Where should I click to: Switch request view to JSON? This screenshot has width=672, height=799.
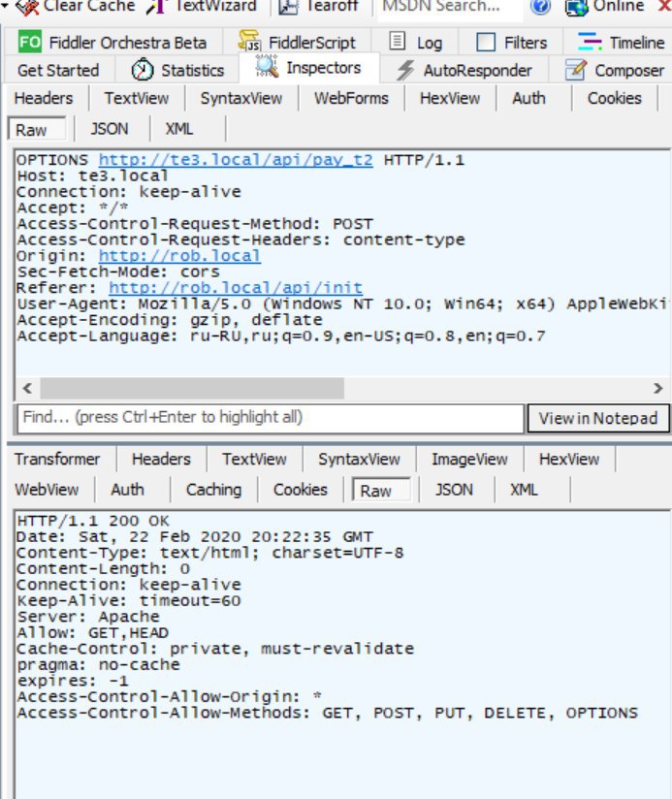pyautogui.click(x=110, y=129)
